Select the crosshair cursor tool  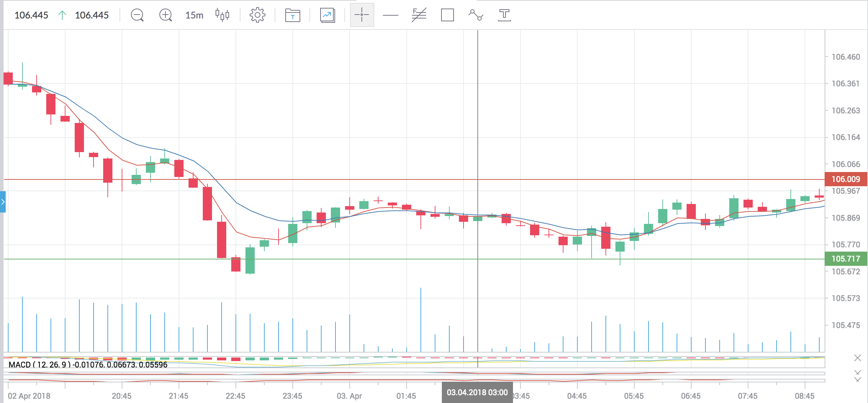362,15
